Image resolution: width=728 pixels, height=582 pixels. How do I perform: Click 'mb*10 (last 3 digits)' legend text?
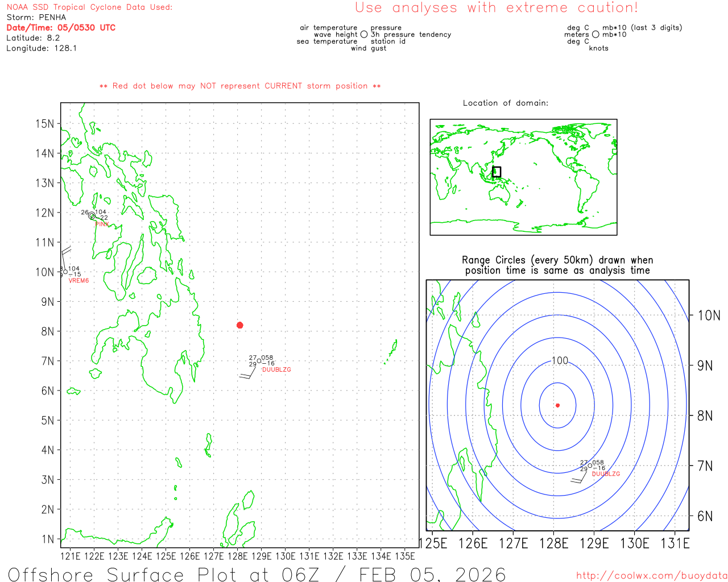point(642,28)
